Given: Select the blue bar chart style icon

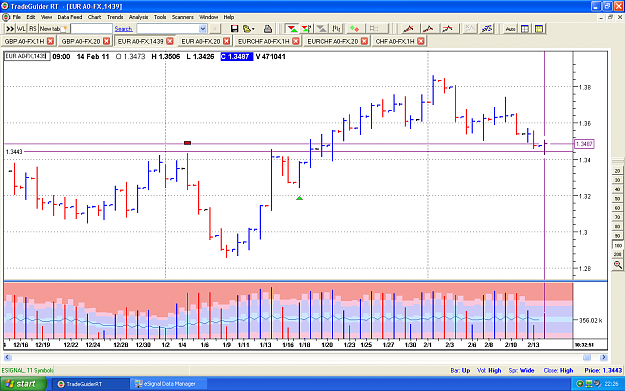Looking at the screenshot, I should pyautogui.click(x=336, y=29).
